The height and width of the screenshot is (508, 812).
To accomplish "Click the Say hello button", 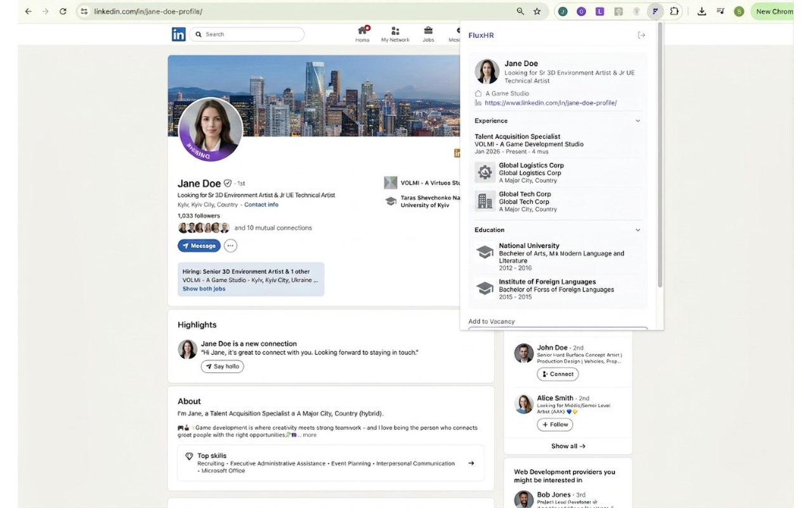I will click(x=223, y=366).
